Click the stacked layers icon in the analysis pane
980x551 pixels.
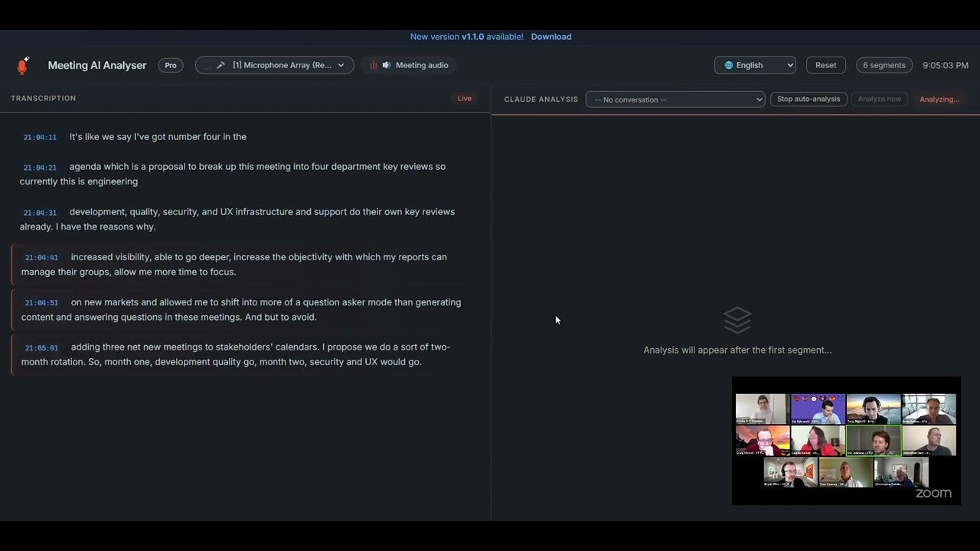coord(737,320)
